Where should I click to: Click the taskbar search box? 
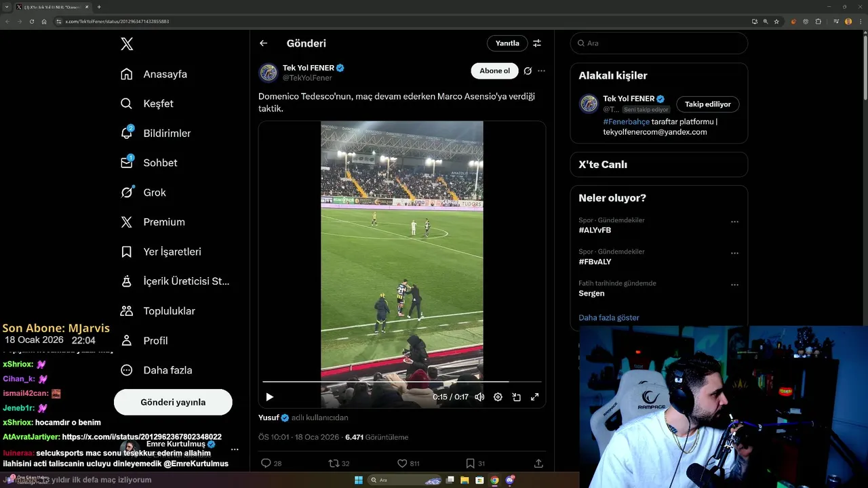point(405,480)
